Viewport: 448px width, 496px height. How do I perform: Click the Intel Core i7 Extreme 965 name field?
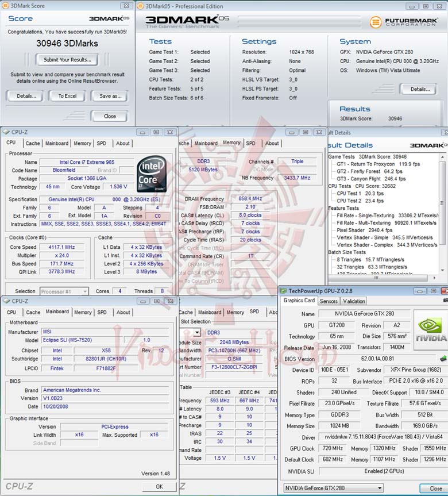(x=87, y=162)
